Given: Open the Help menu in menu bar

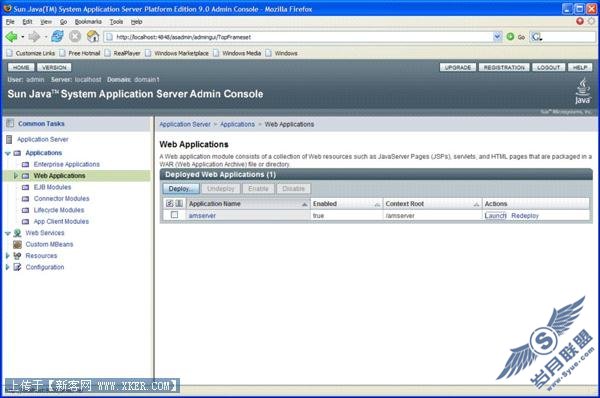Looking at the screenshot, I should 137,22.
